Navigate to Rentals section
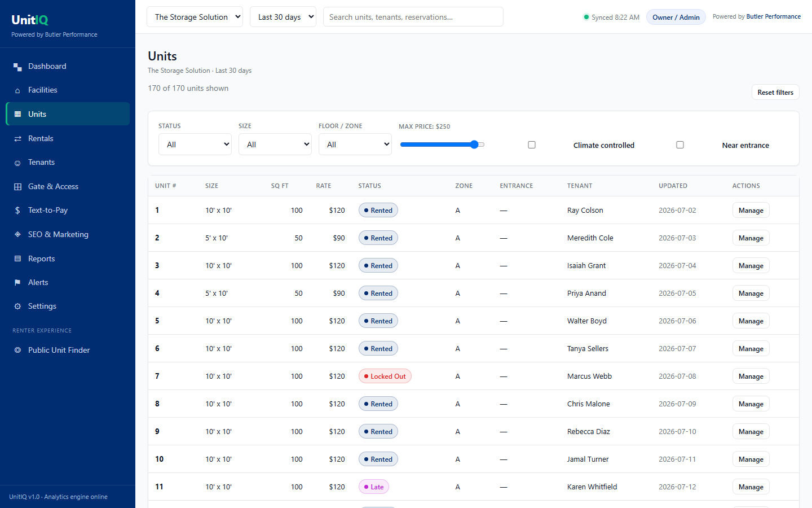 68,138
